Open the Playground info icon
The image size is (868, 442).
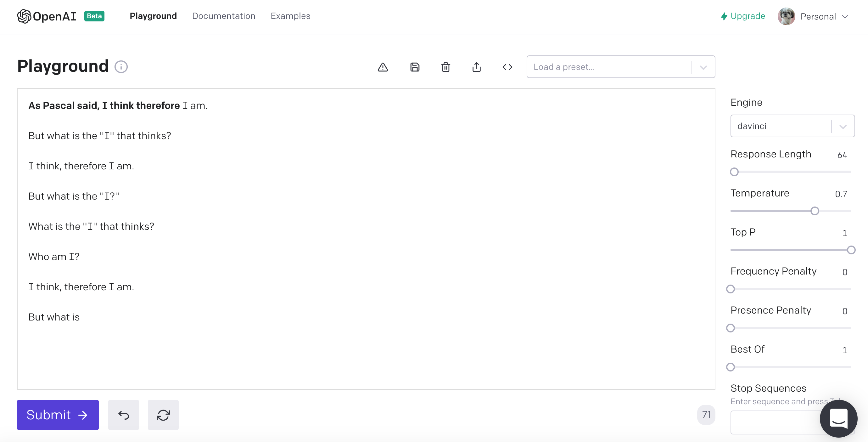pyautogui.click(x=121, y=67)
